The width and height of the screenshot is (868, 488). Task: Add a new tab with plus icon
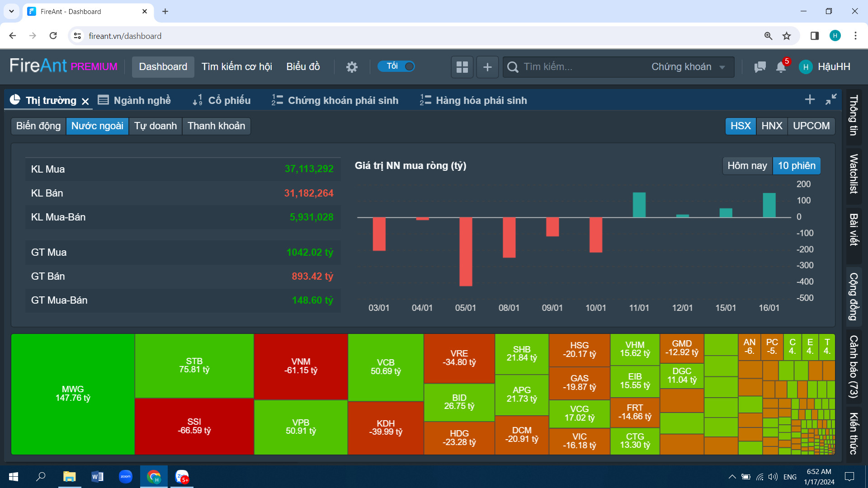[x=810, y=99]
